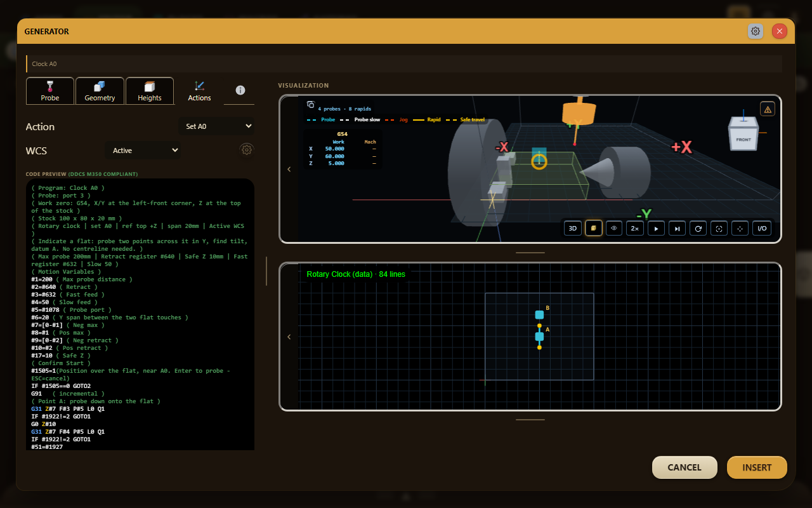Switch to the Probe tab
The height and width of the screenshot is (508, 812).
pos(50,91)
